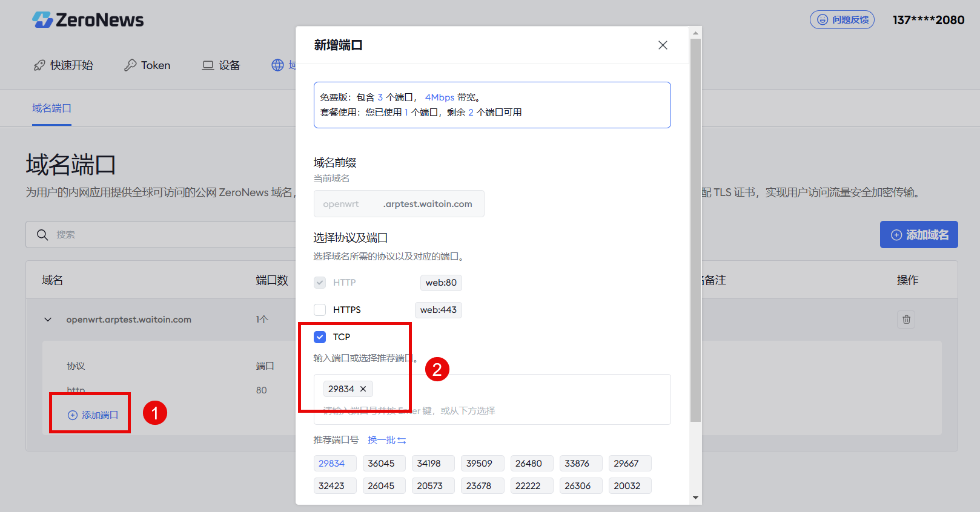This screenshot has height=512, width=980.
Task: Open the 快速开始 menu item
Action: pyautogui.click(x=64, y=65)
